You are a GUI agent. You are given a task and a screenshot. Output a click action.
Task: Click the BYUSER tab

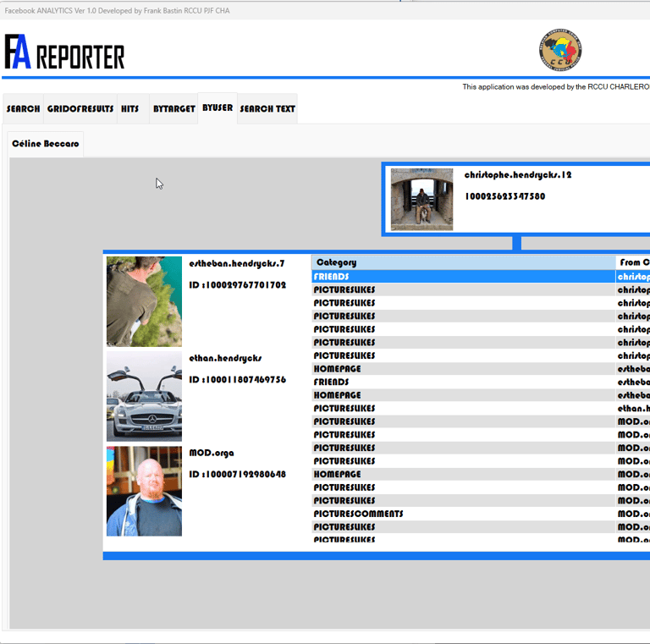218,107
